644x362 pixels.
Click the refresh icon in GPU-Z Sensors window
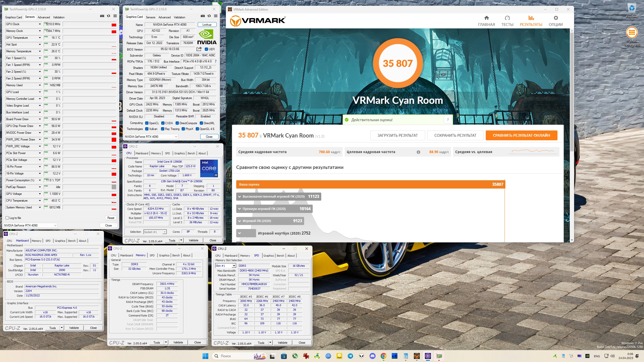click(x=108, y=16)
